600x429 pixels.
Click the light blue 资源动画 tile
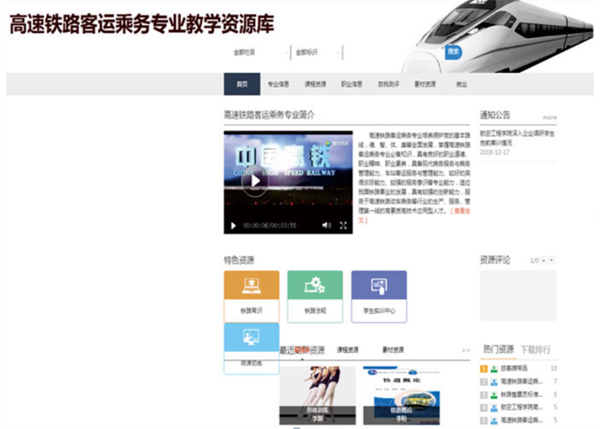point(251,347)
